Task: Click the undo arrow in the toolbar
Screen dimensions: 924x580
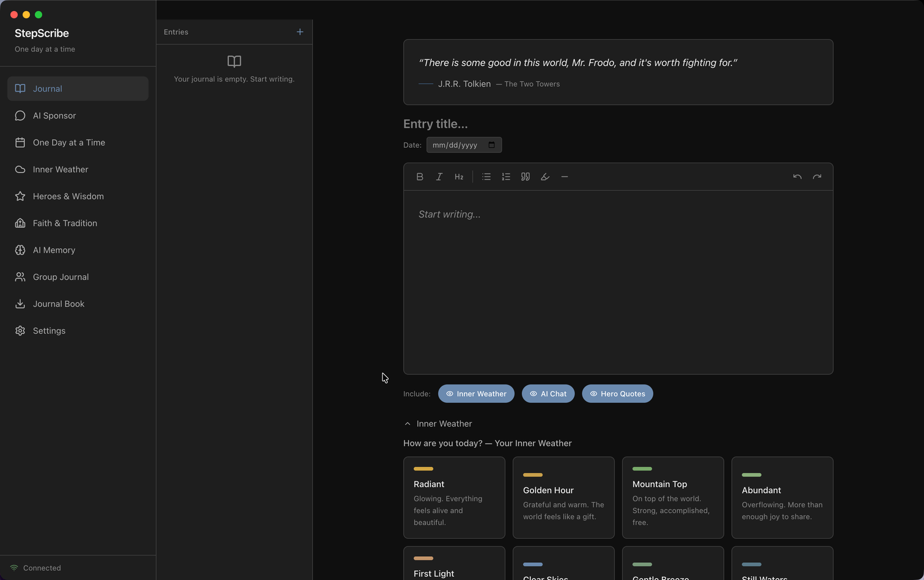Action: pos(797,177)
